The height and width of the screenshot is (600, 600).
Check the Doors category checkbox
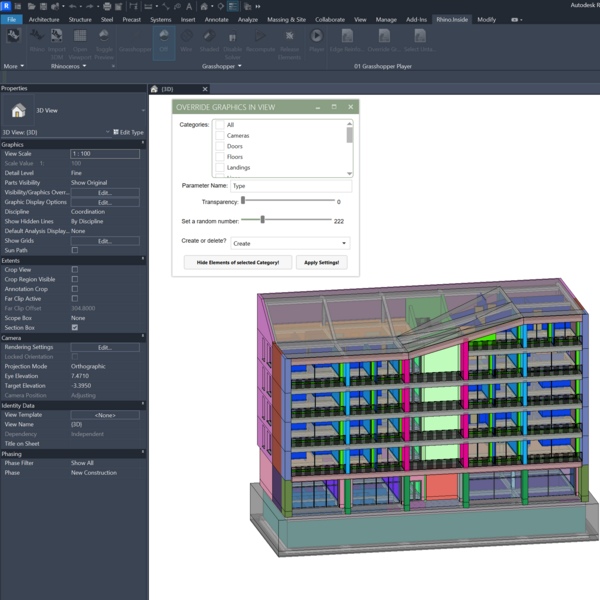coord(220,146)
